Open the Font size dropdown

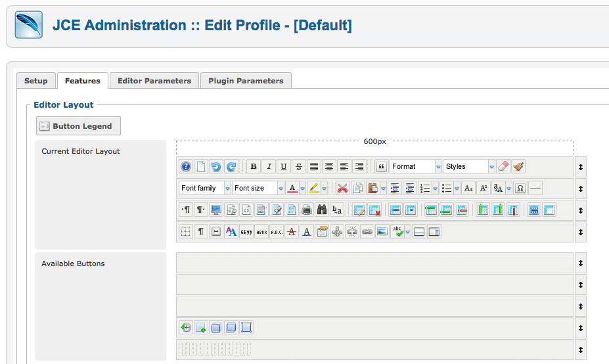tap(258, 189)
